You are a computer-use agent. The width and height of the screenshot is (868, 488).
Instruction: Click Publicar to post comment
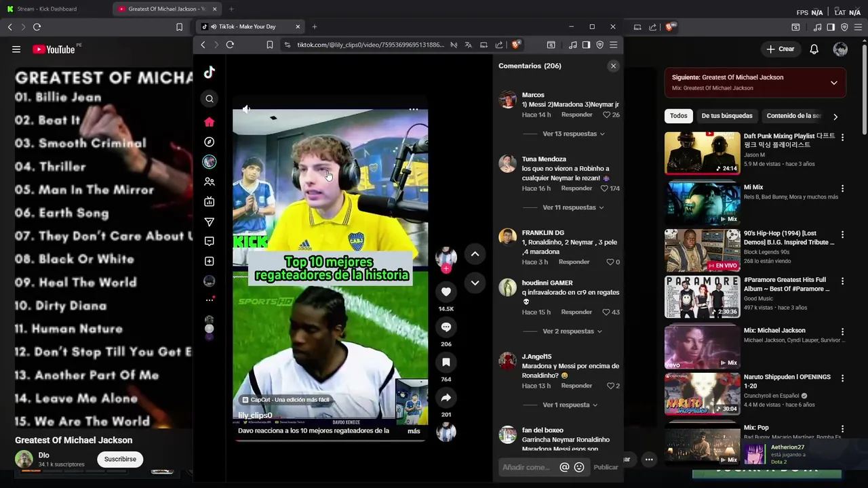(606, 467)
